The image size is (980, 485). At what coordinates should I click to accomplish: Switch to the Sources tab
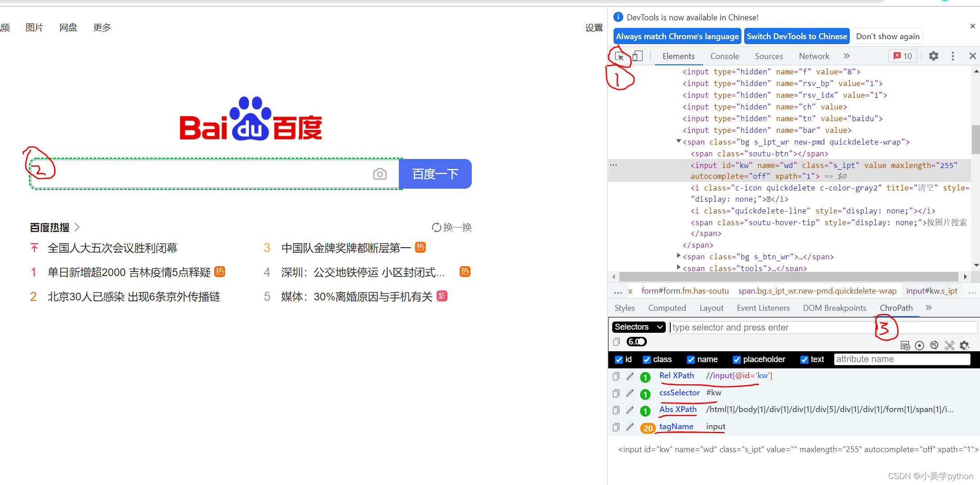click(x=769, y=56)
